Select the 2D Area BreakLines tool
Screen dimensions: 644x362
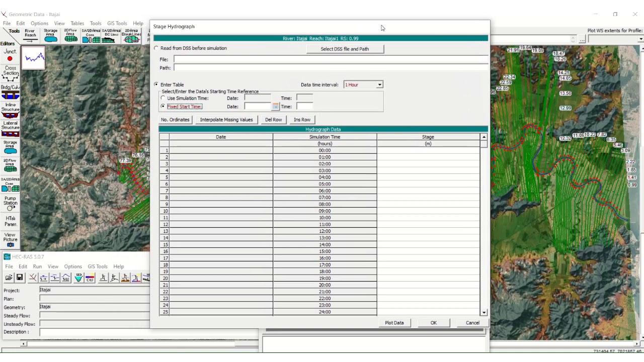click(131, 36)
